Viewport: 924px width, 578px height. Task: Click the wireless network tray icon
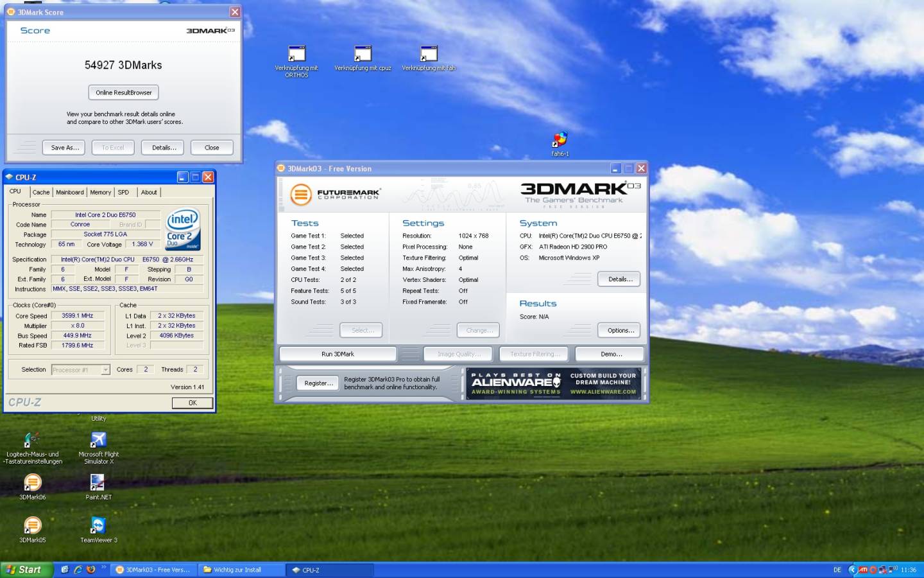point(893,570)
